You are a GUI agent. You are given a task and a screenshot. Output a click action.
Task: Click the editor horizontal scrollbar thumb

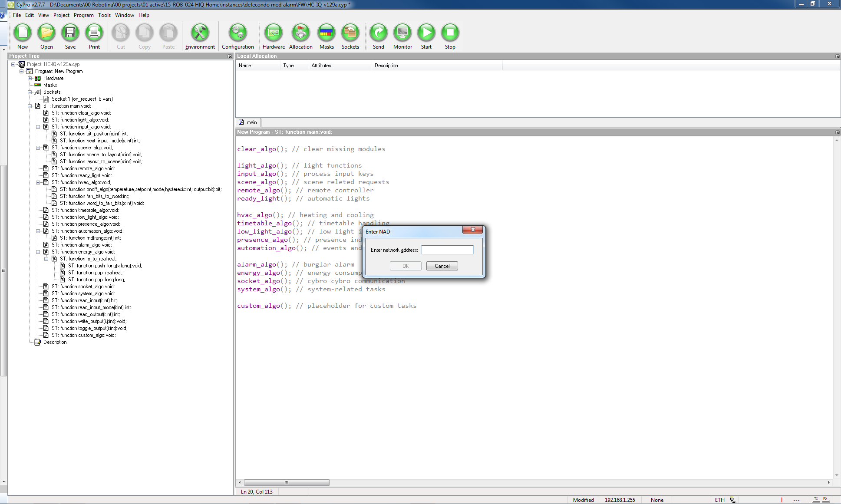coord(287,482)
